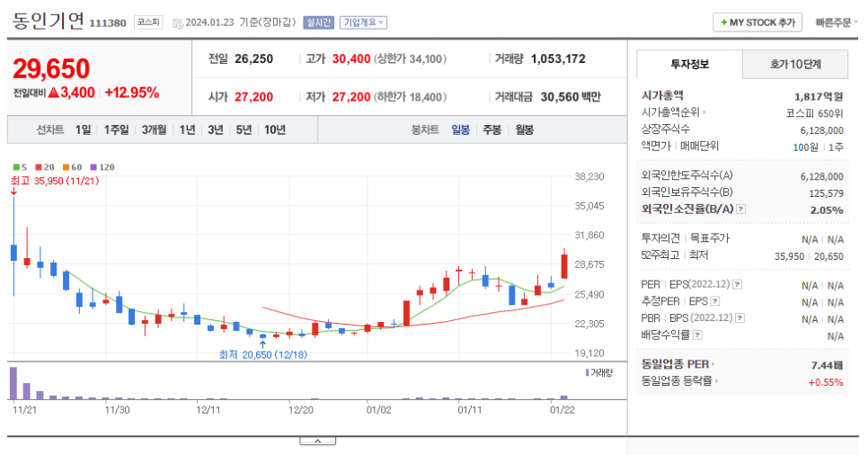Collapse the chart with bottom arrow handle
Viewport: 868px width, 455px height.
tap(318, 442)
